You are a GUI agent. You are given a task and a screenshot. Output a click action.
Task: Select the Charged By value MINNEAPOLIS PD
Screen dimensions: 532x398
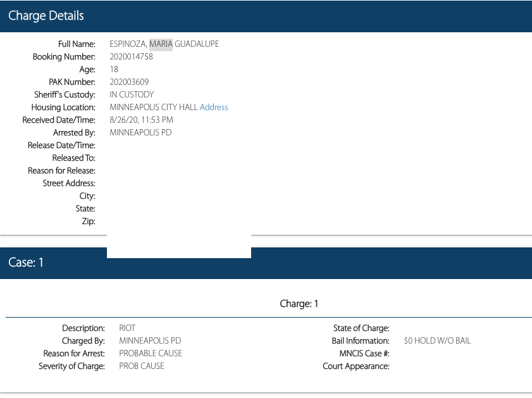(150, 341)
